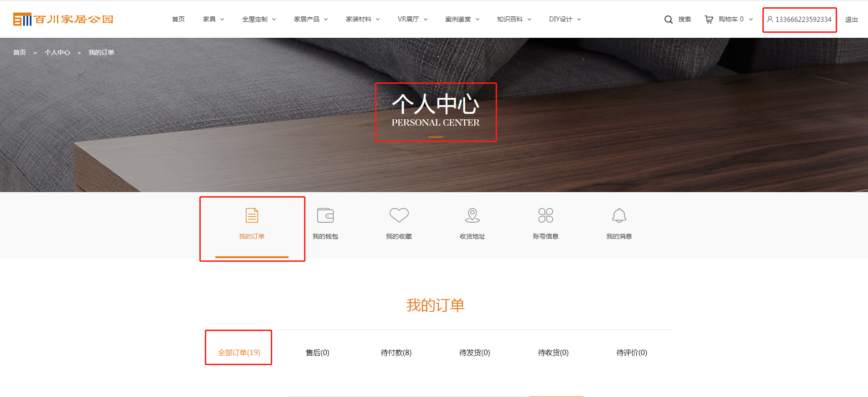Screen dimensions: 868x397
Task: Go to 首页 in top navigation
Action: (178, 19)
